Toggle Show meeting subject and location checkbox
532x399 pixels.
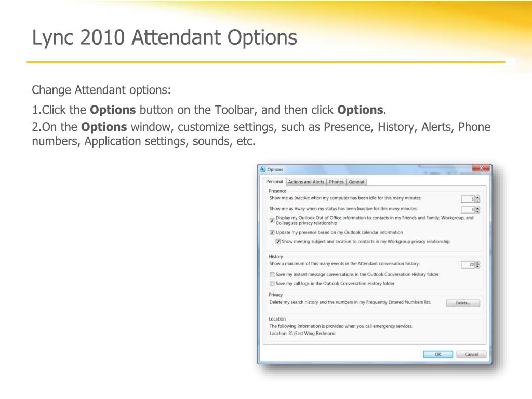tap(278, 242)
